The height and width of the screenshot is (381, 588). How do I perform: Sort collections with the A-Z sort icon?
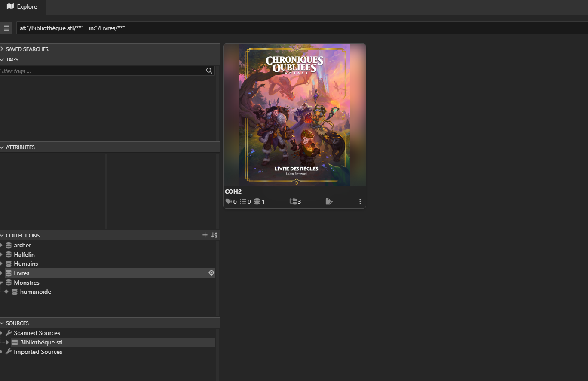214,235
